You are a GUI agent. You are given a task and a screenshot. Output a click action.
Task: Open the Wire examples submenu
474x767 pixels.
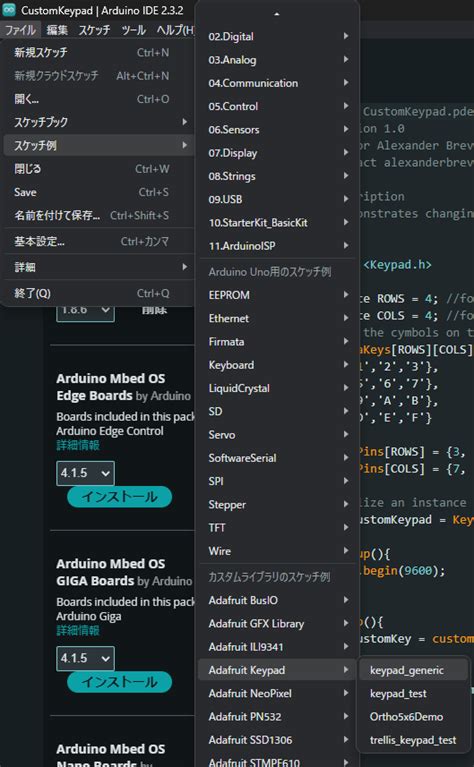point(278,551)
